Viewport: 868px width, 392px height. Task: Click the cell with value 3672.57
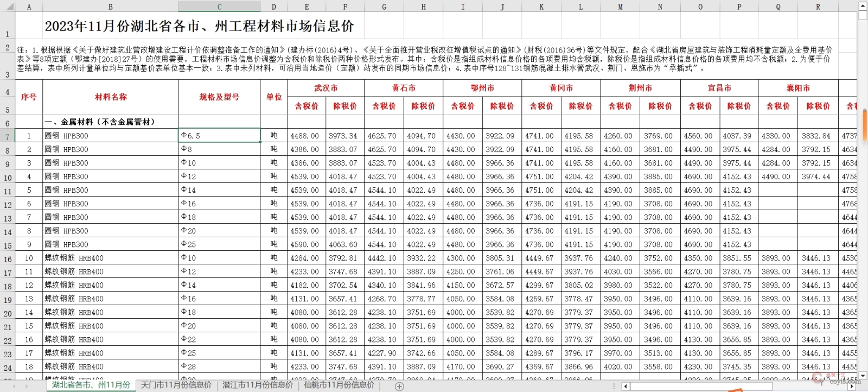click(x=502, y=285)
